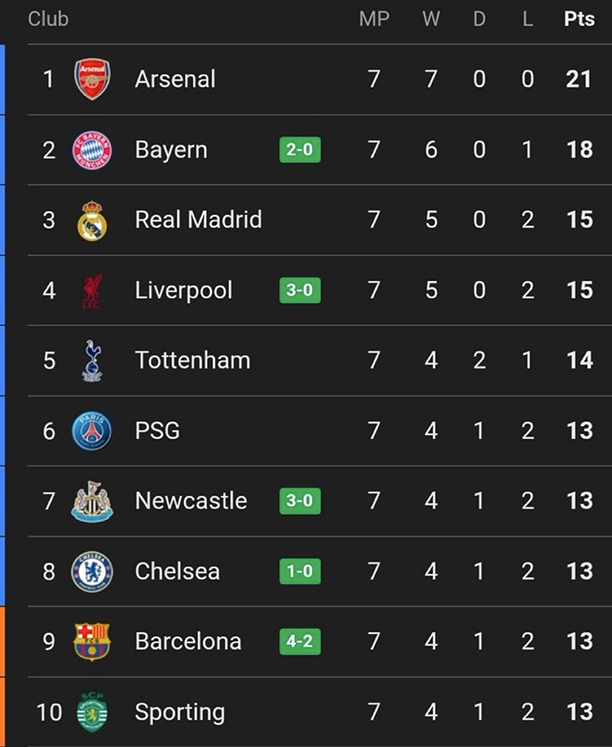
Task: Click the MP column header
Action: point(374,19)
